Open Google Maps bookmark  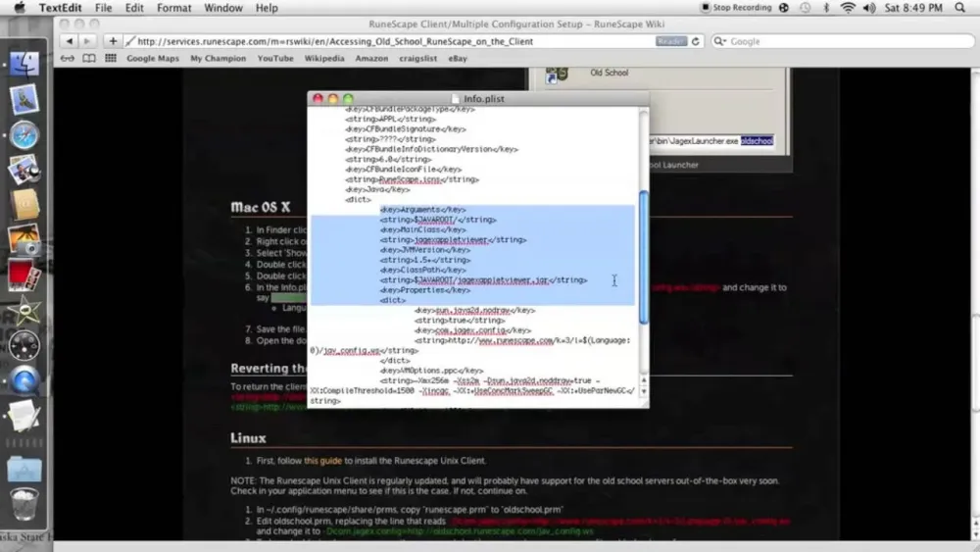[x=153, y=58]
